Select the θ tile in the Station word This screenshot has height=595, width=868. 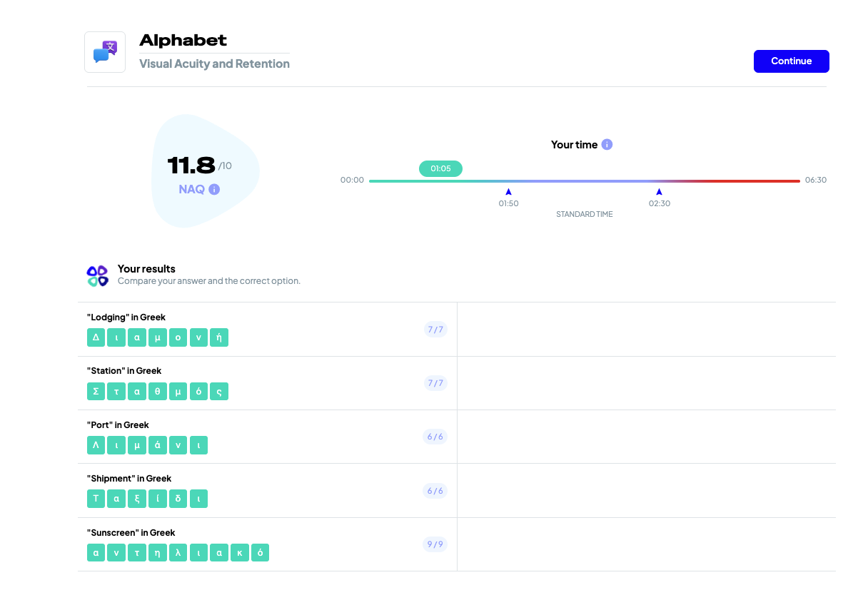[158, 391]
